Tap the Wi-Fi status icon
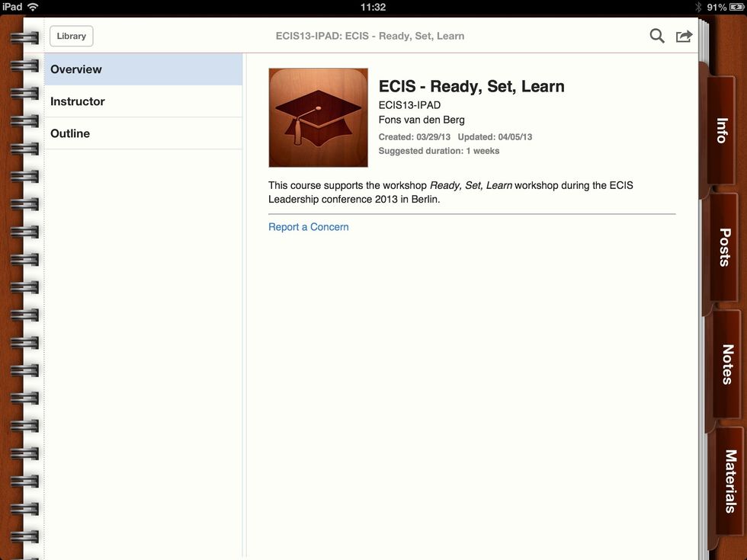Screen dimensions: 747x560 coord(33,7)
